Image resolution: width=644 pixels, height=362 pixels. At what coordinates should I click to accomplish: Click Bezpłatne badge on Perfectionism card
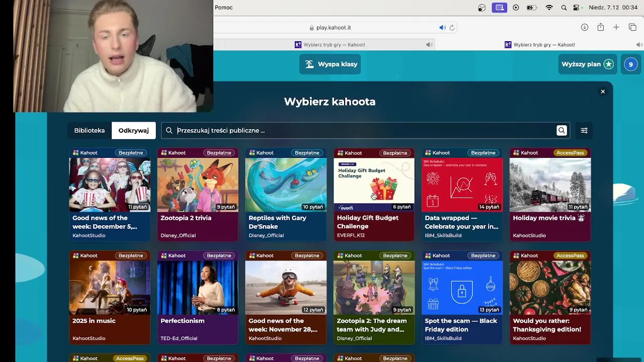pos(219,256)
